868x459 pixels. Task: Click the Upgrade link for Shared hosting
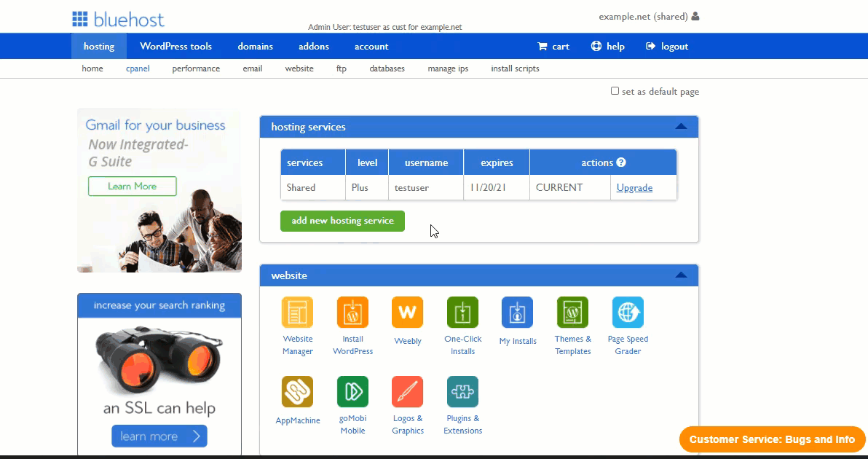coord(634,188)
